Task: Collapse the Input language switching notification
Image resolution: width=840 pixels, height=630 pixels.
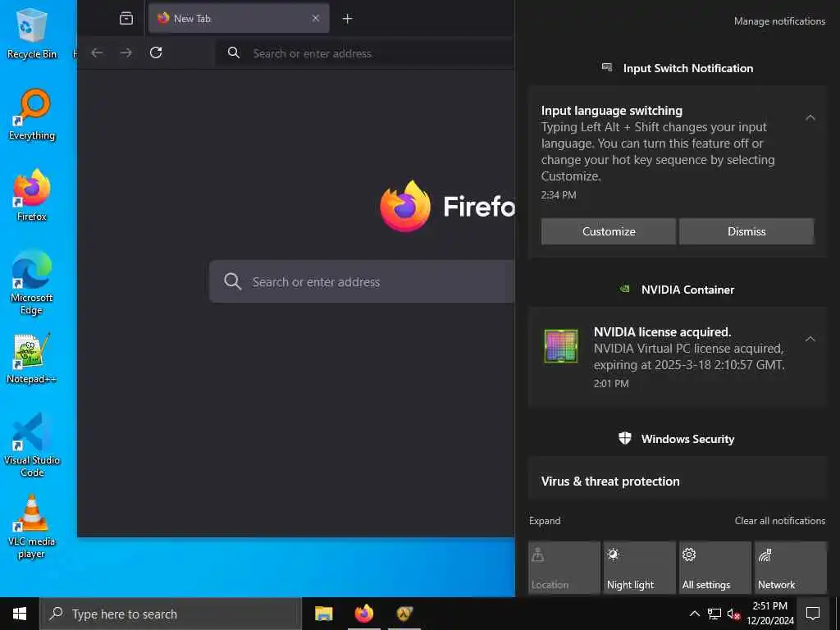Action: pyautogui.click(x=810, y=117)
